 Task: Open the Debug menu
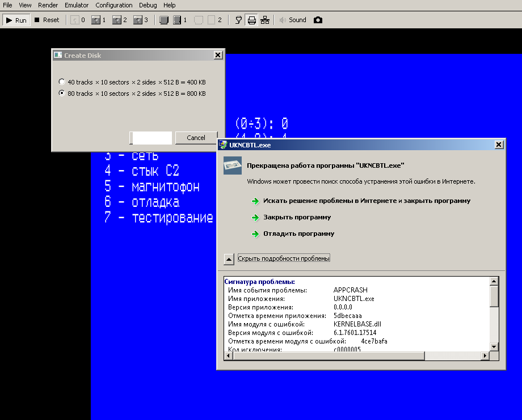(x=148, y=5)
